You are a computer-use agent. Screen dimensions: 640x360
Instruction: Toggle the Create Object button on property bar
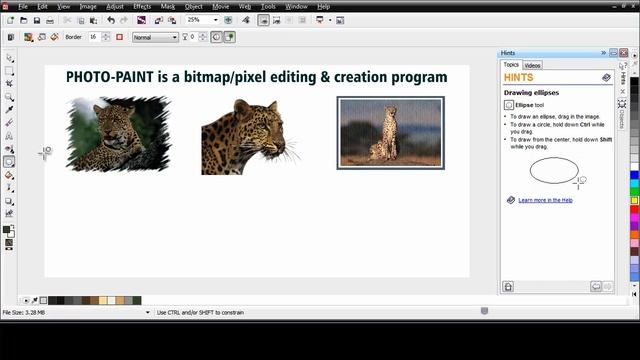(229, 37)
